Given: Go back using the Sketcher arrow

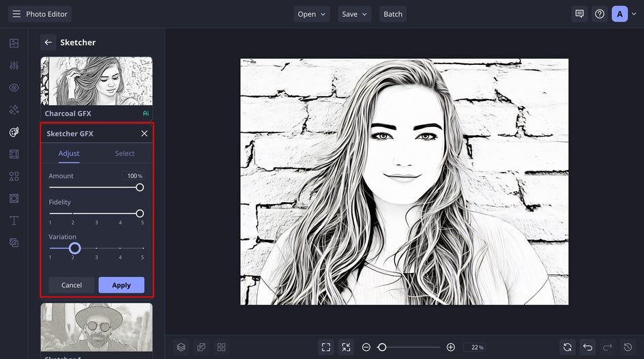Looking at the screenshot, I should [48, 42].
